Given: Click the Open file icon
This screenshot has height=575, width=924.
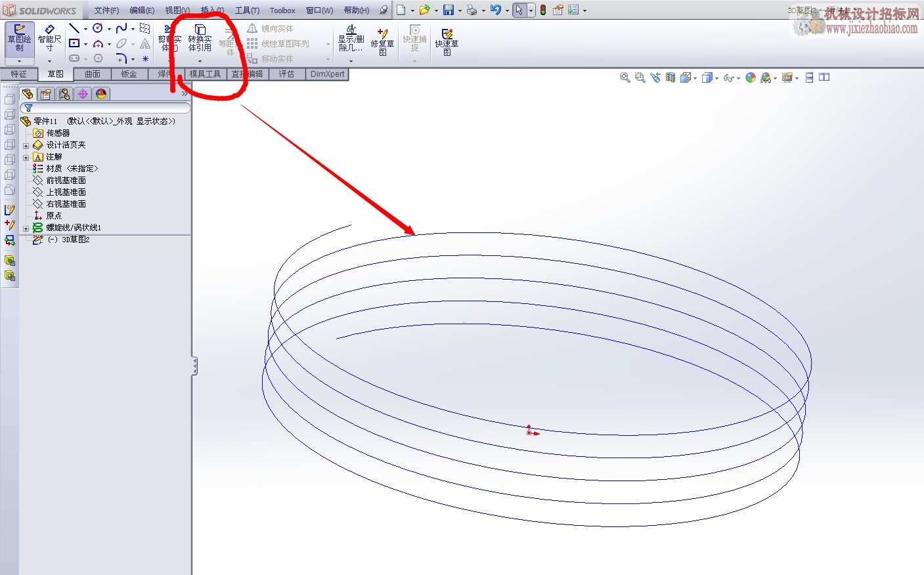Looking at the screenshot, I should [424, 10].
